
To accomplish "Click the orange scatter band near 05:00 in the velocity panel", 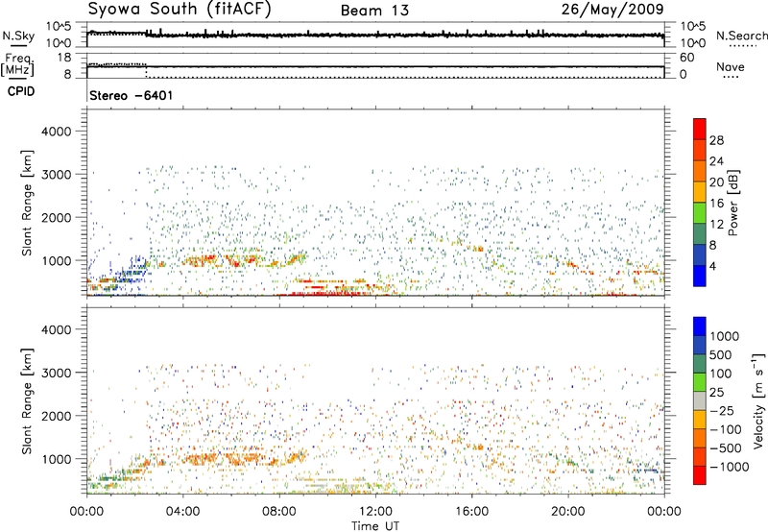I will click(201, 460).
